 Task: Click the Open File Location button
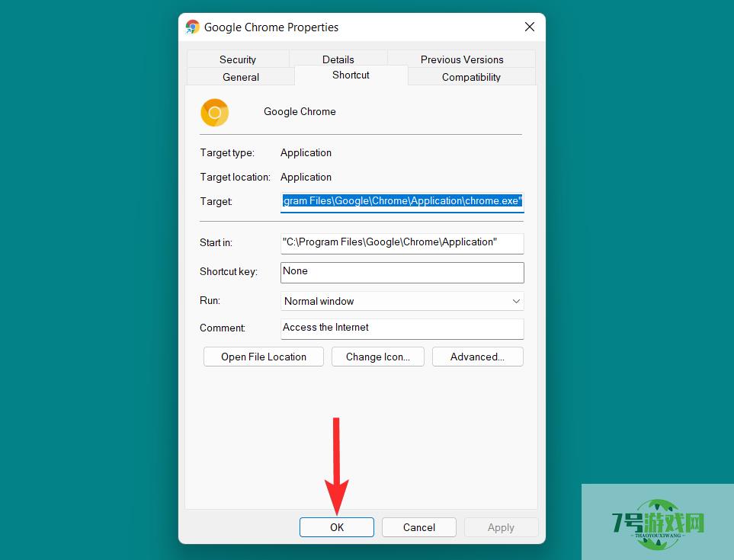pyautogui.click(x=264, y=357)
